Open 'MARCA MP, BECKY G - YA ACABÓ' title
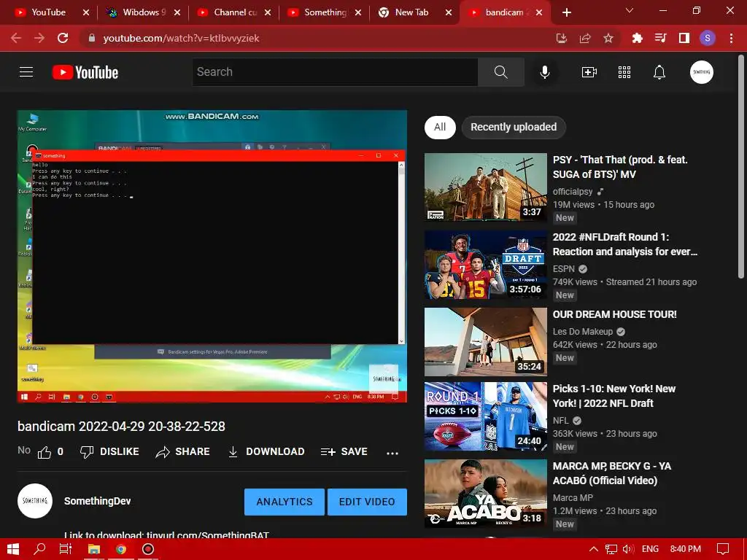Image resolution: width=747 pixels, height=560 pixels. [612, 473]
